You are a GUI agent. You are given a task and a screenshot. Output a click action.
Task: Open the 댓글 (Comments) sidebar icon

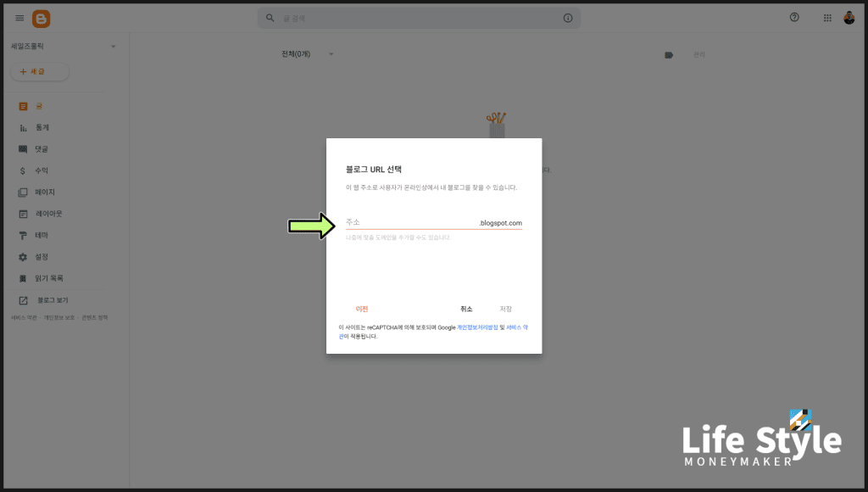(x=21, y=148)
